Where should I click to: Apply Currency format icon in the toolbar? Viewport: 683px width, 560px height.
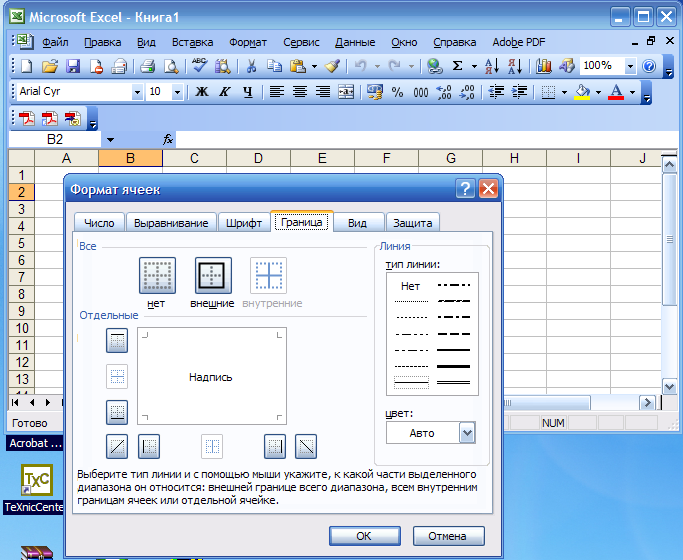(x=375, y=92)
